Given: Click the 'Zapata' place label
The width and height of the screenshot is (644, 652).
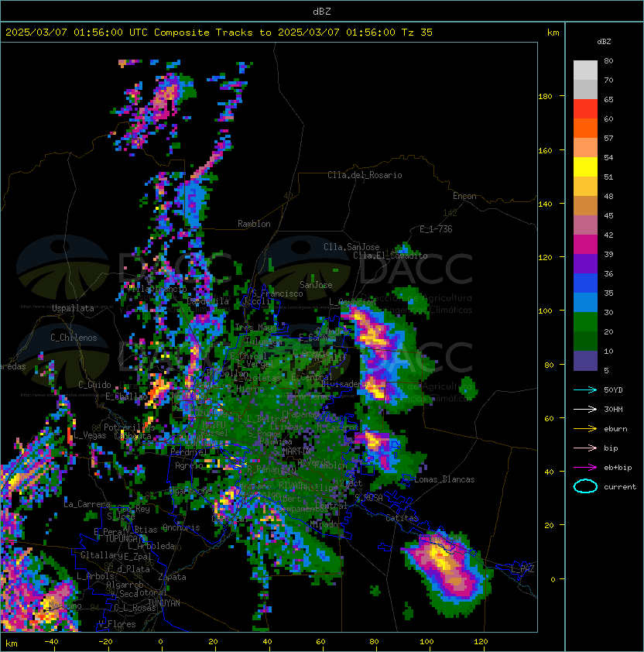Looking at the screenshot, I should (172, 577).
